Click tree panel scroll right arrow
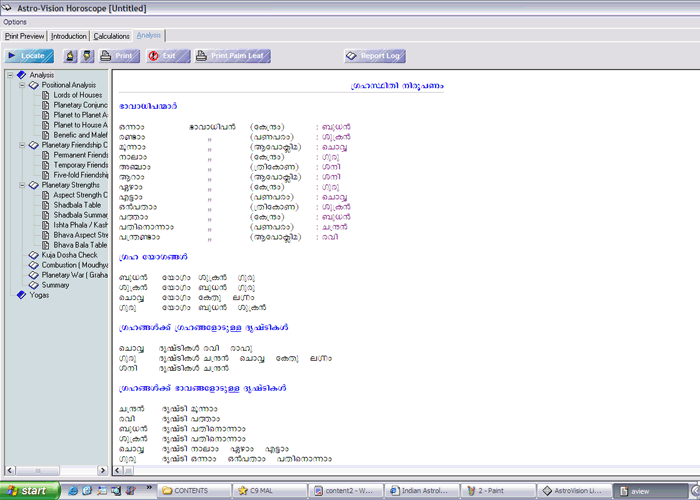 point(102,470)
